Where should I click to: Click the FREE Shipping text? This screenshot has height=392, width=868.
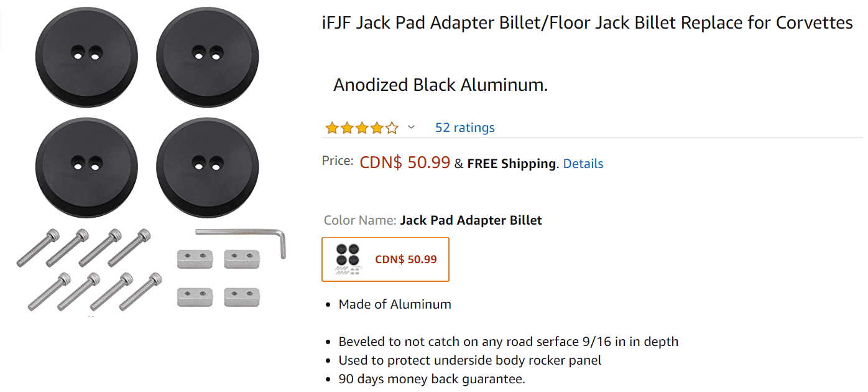[511, 164]
